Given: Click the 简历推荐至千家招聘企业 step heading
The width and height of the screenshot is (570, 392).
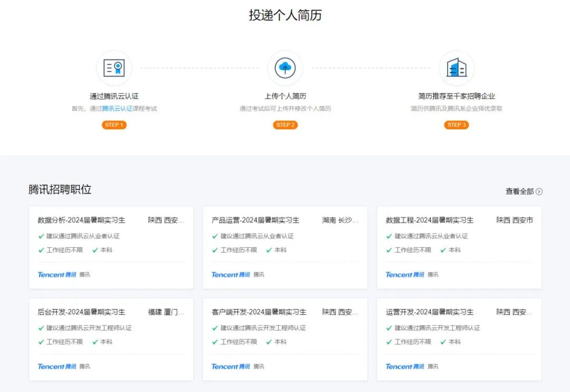Looking at the screenshot, I should click(x=457, y=96).
